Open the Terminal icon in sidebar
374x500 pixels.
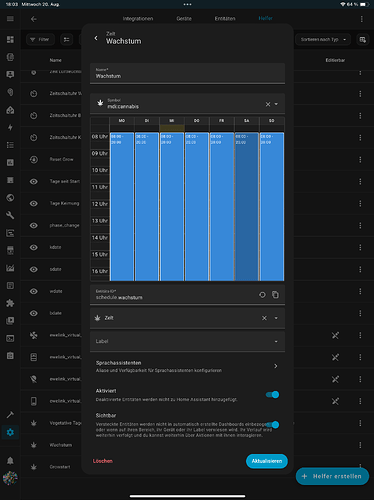click(10, 338)
